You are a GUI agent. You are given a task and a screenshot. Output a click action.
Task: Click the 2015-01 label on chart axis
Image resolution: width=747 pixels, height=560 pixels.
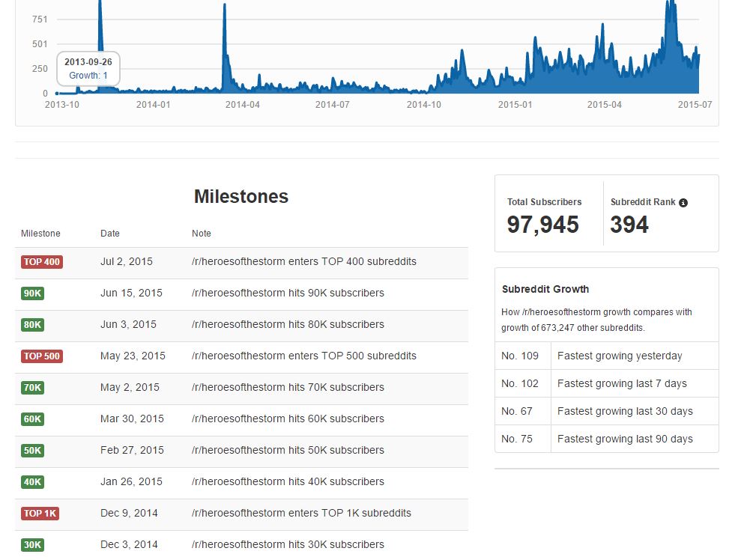515,105
